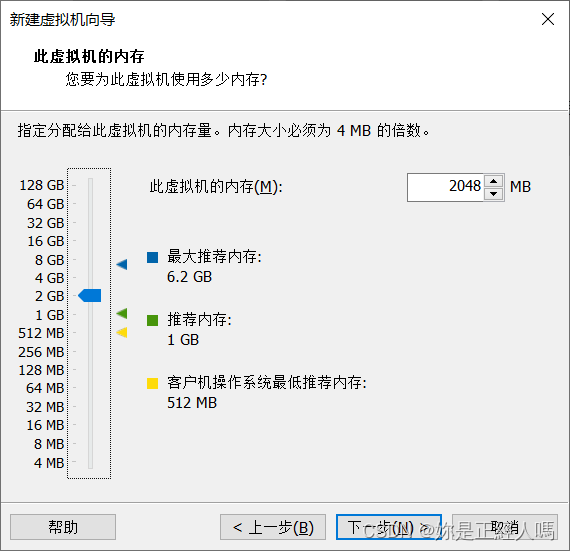Click the 客户机操作系统最低推荐内存: label
570x551 pixels.
267,383
